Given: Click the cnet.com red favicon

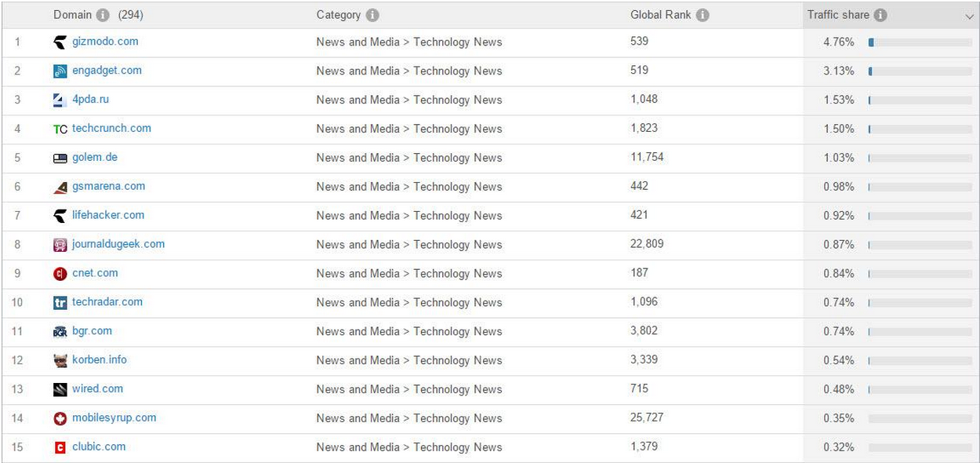Looking at the screenshot, I should [60, 274].
